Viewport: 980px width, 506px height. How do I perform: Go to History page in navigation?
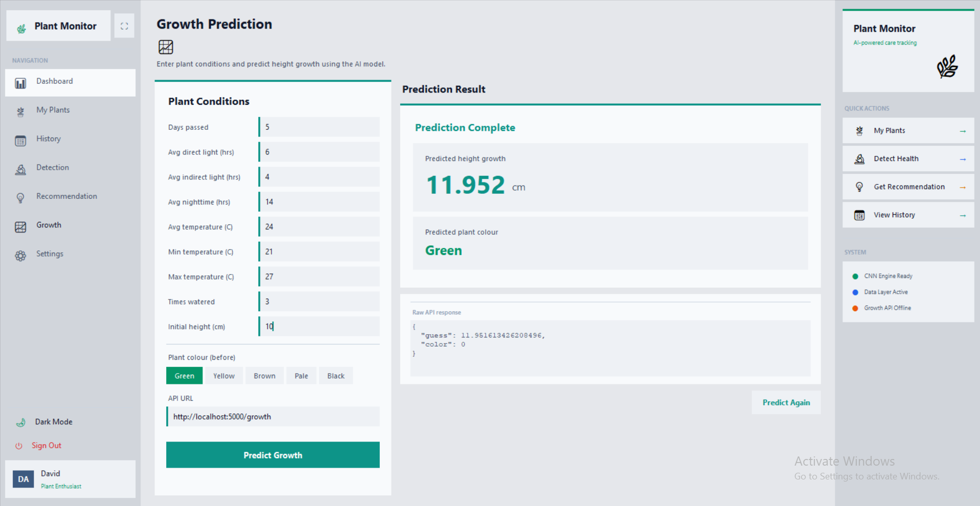point(70,140)
